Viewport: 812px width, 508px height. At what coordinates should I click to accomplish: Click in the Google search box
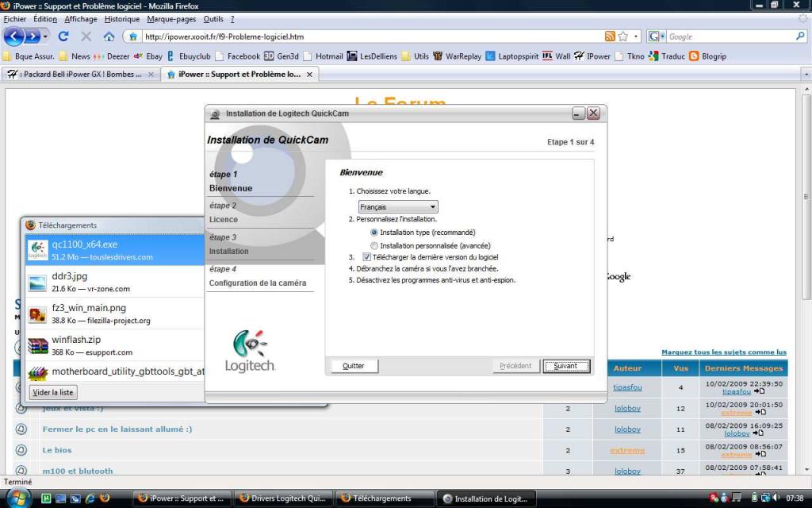[x=730, y=37]
